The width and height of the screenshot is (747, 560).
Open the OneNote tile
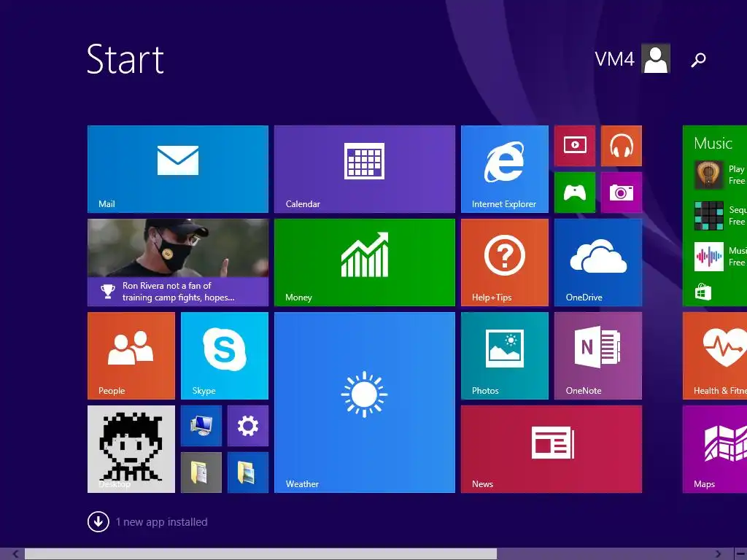click(x=598, y=356)
